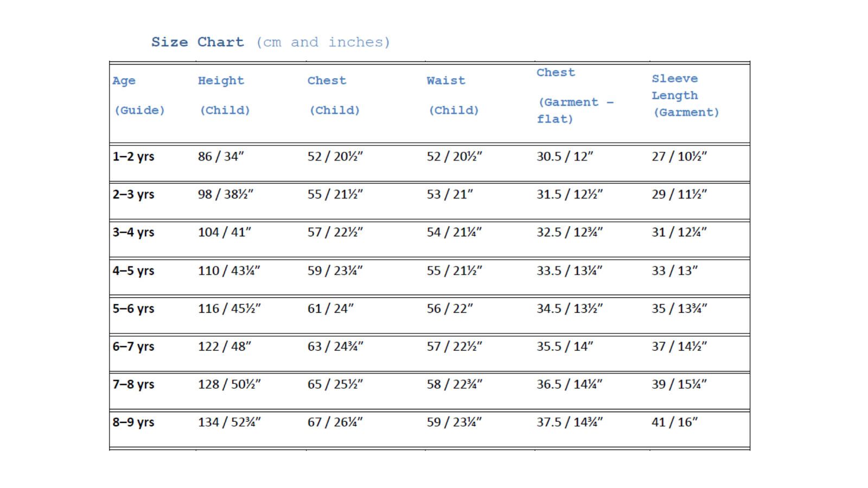This screenshot has height=488, width=868.
Task: Select the Sleeve Length (Garment) header
Action: click(x=685, y=95)
